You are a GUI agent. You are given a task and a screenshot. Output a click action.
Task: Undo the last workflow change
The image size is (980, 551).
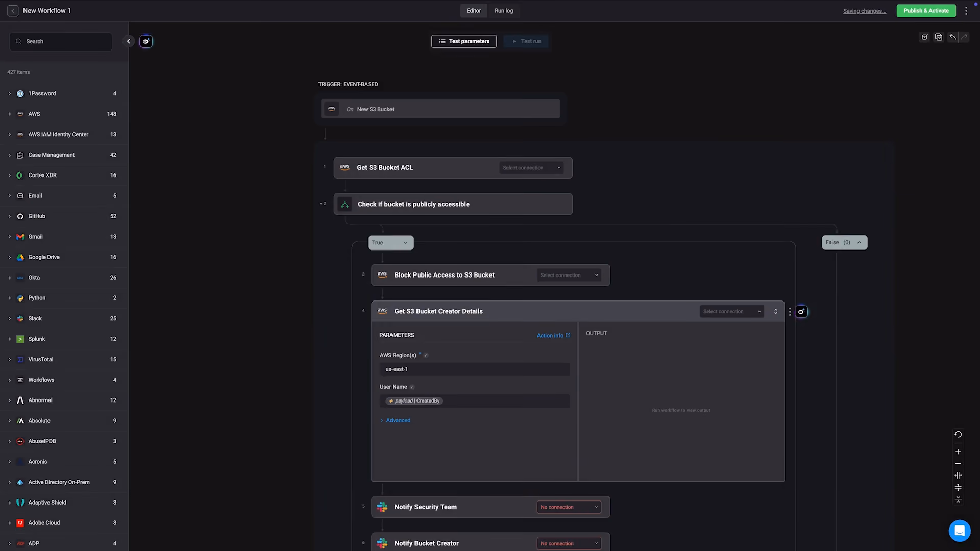coord(952,37)
